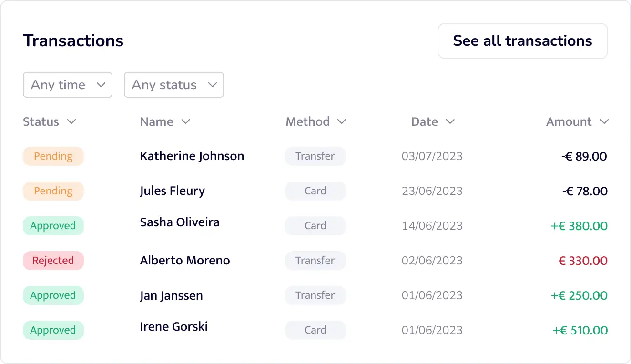
Task: Click Katherine Johnson's Pending status badge
Action: click(53, 156)
